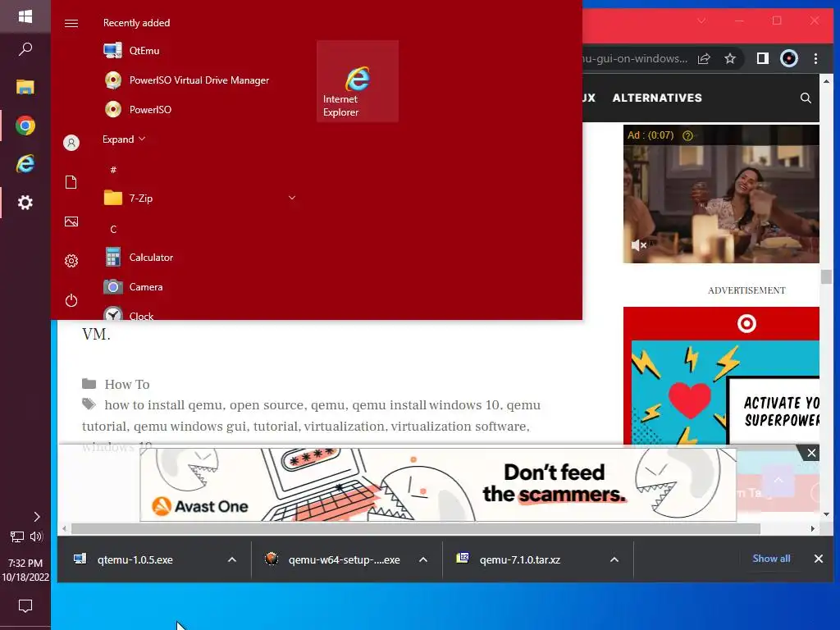Share this page in Chrome
The image size is (840, 630).
[704, 58]
